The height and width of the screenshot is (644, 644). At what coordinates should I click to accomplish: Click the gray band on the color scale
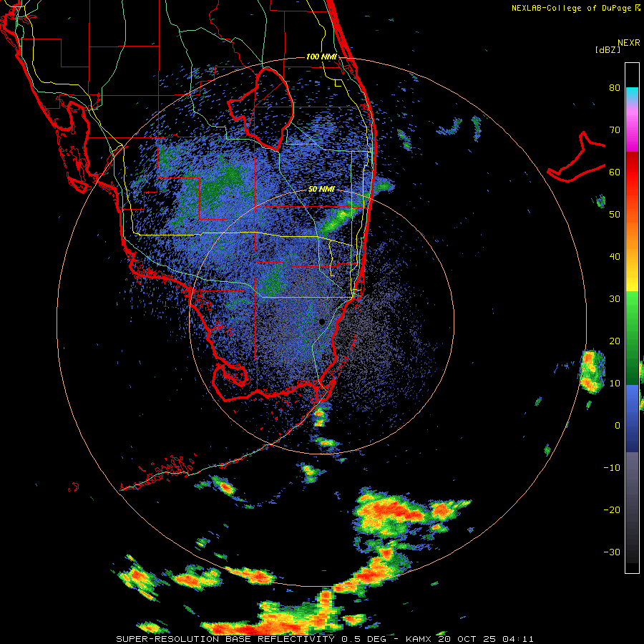pyautogui.click(x=632, y=507)
